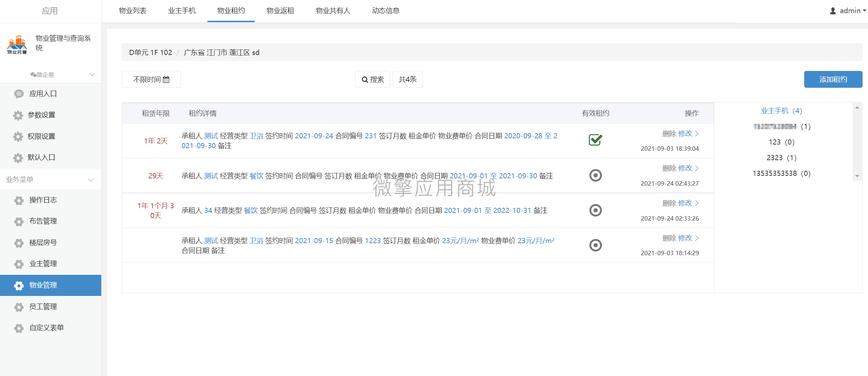
Task: Click the 楼层房号 gear icon
Action: pos(19,243)
